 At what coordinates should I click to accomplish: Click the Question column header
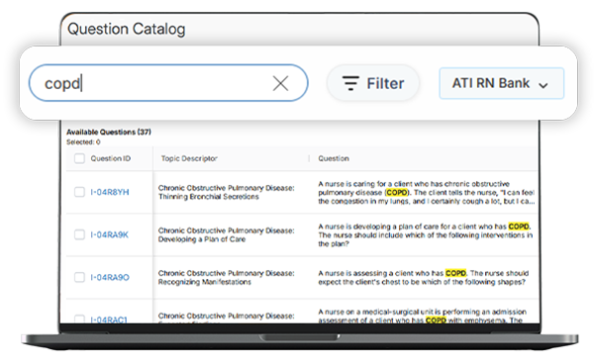(x=334, y=158)
